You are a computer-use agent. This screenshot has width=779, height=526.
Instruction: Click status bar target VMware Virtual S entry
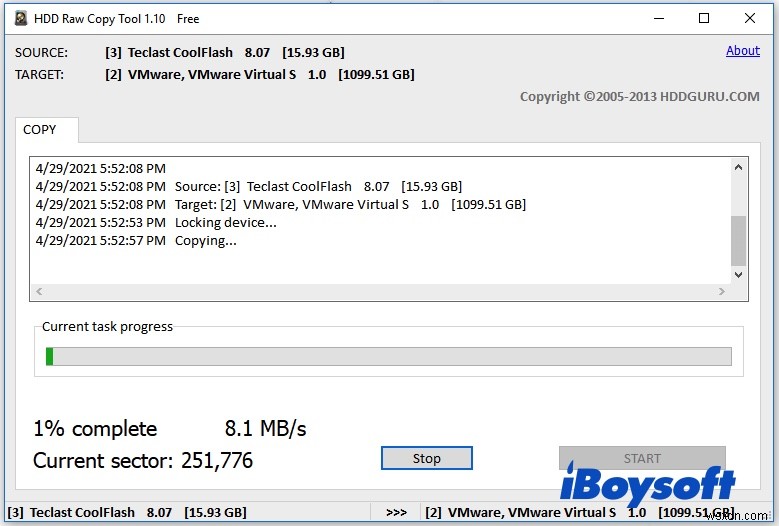(x=579, y=512)
